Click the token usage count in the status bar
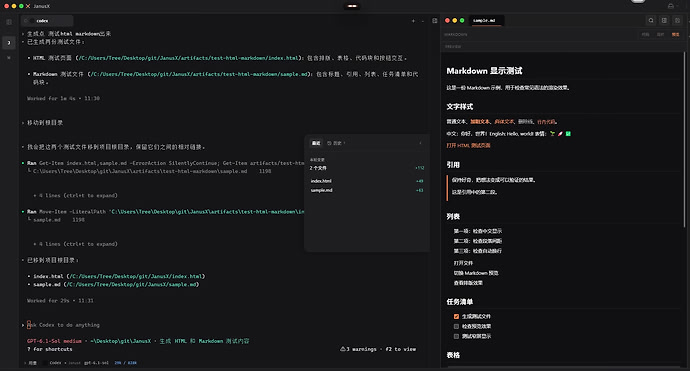The width and height of the screenshot is (690, 371). tap(125, 363)
